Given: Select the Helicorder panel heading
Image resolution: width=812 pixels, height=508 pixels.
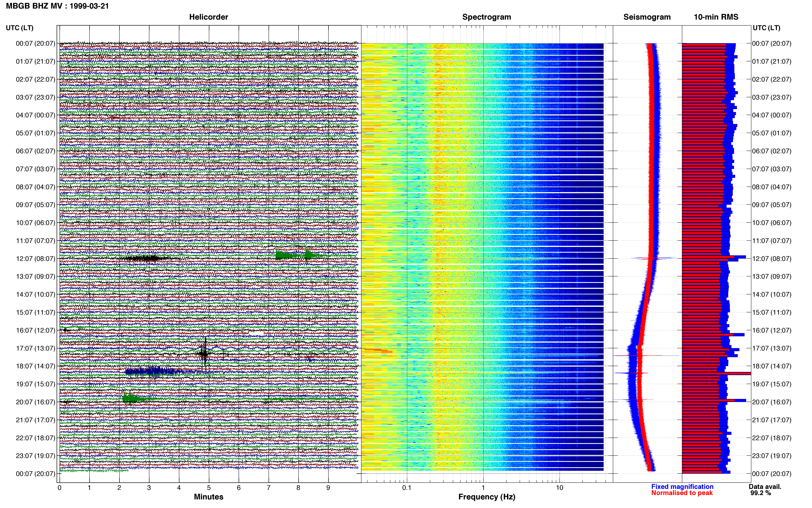Looking at the screenshot, I should click(209, 17).
